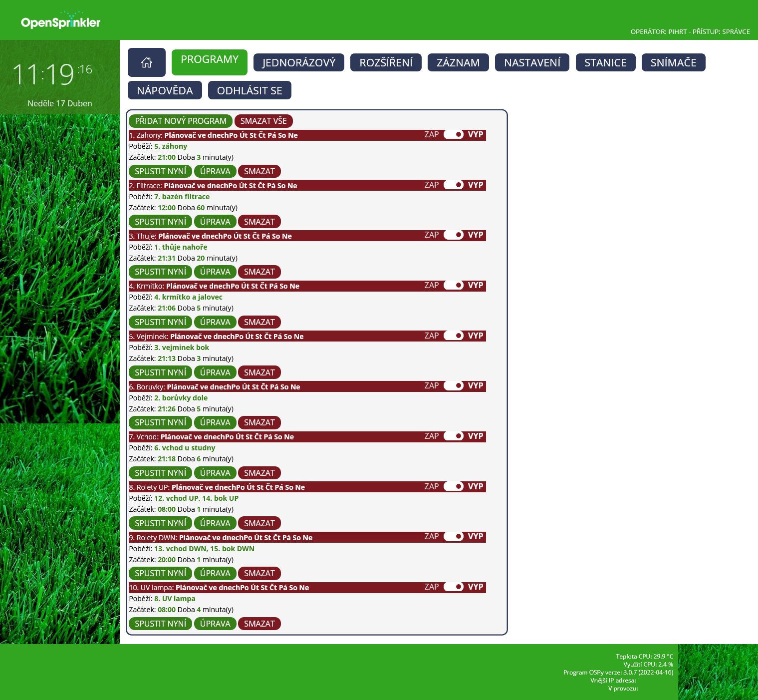758x700 pixels.
Task: Edit Rolety UP program via ÚPRAVA
Action: [215, 523]
